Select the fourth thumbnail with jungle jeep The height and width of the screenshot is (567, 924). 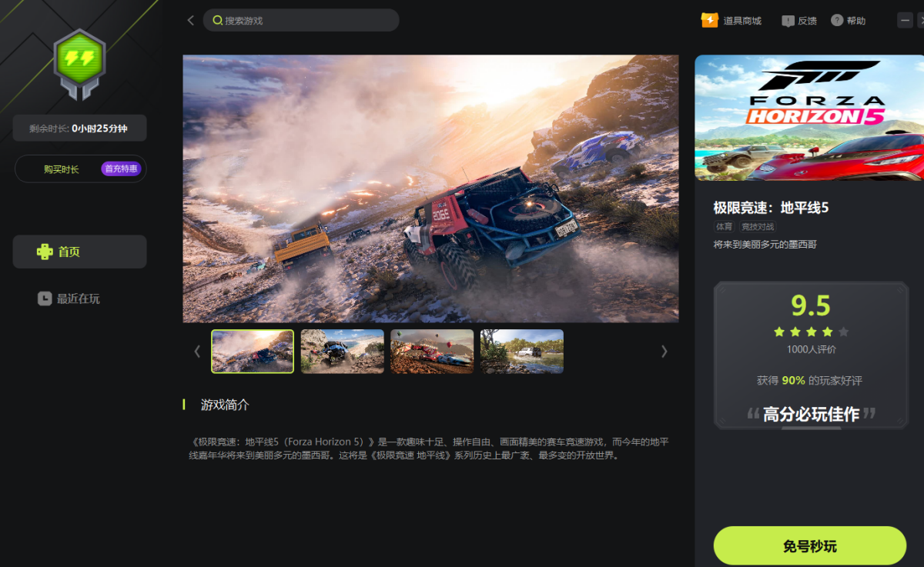tap(522, 352)
